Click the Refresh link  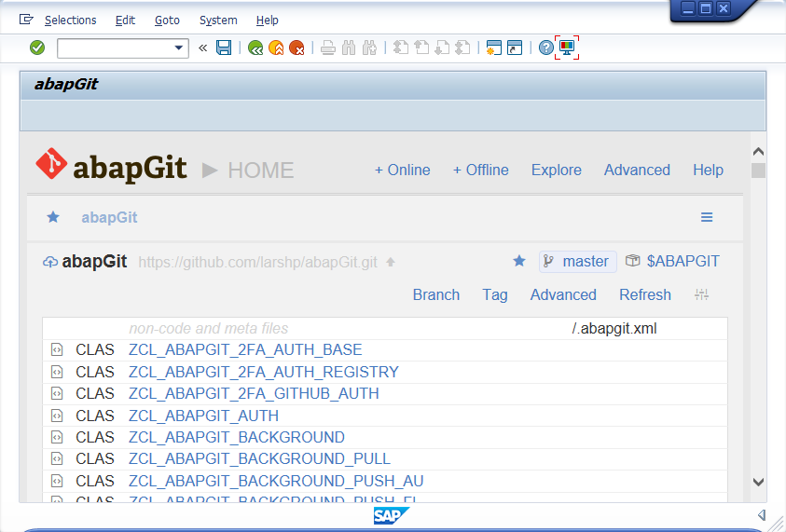(x=645, y=294)
